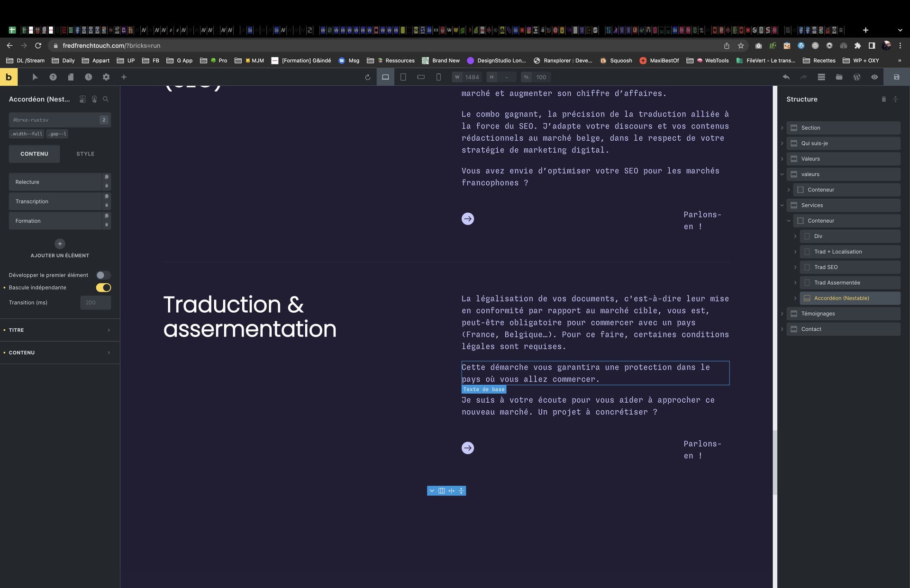The height and width of the screenshot is (588, 910).
Task: Save the page with floppy icon
Action: 896,77
